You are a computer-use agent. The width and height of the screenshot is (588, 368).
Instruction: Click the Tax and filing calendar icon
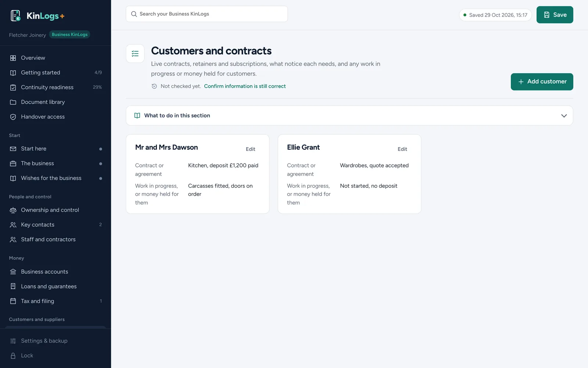coord(13,301)
